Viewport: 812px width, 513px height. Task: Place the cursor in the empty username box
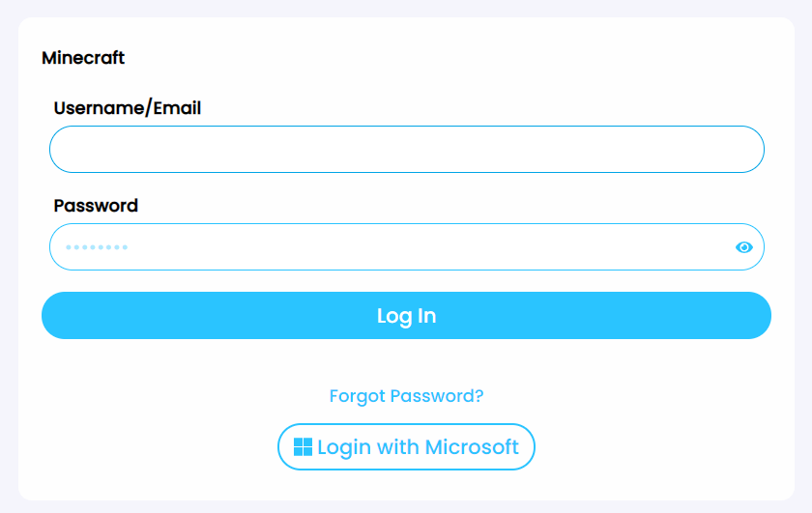[407, 149]
